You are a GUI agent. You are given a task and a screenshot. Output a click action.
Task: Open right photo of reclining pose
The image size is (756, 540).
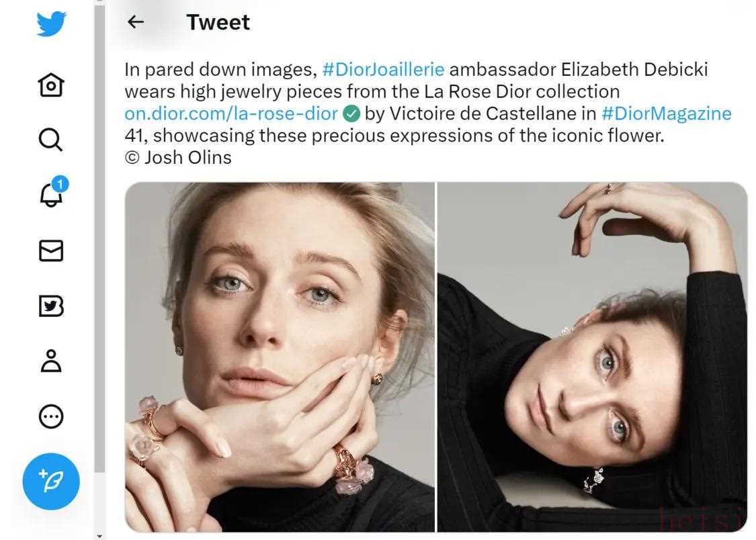pyautogui.click(x=593, y=357)
